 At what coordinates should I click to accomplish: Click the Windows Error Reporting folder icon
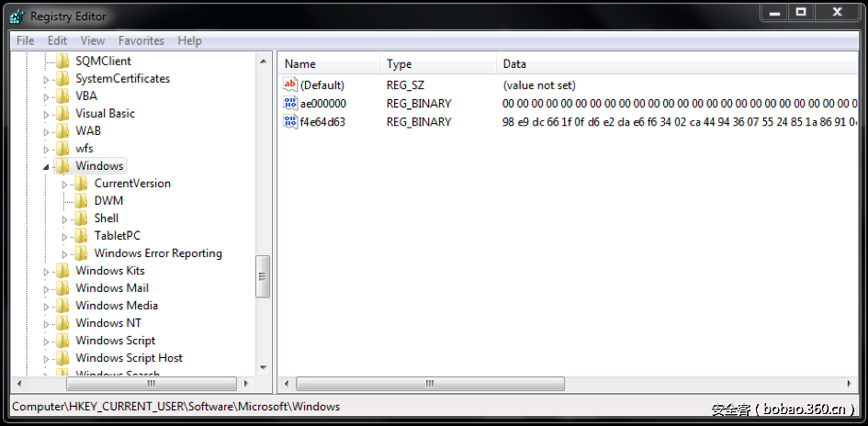[82, 253]
